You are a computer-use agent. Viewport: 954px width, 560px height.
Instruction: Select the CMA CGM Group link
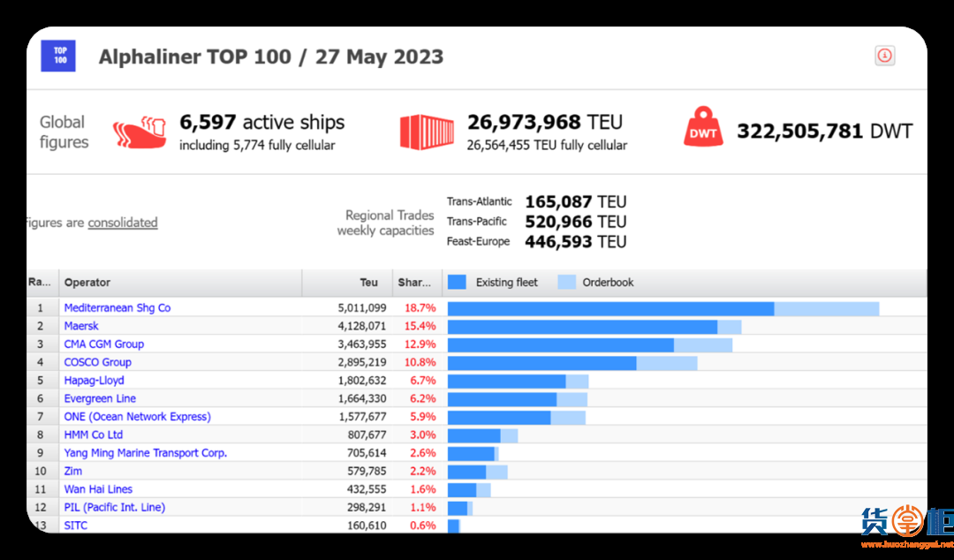pos(103,344)
